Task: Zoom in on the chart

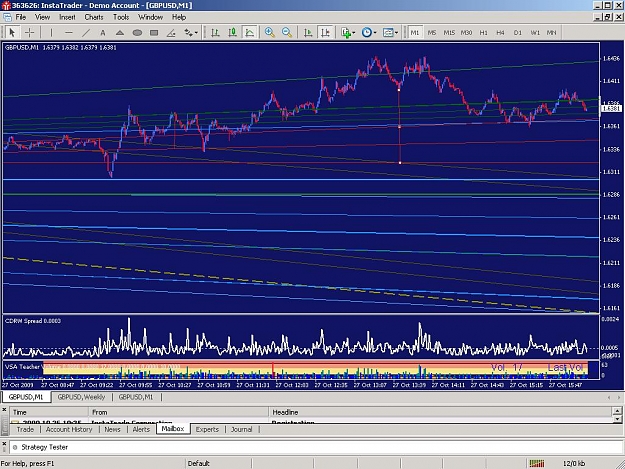Action: [270, 33]
